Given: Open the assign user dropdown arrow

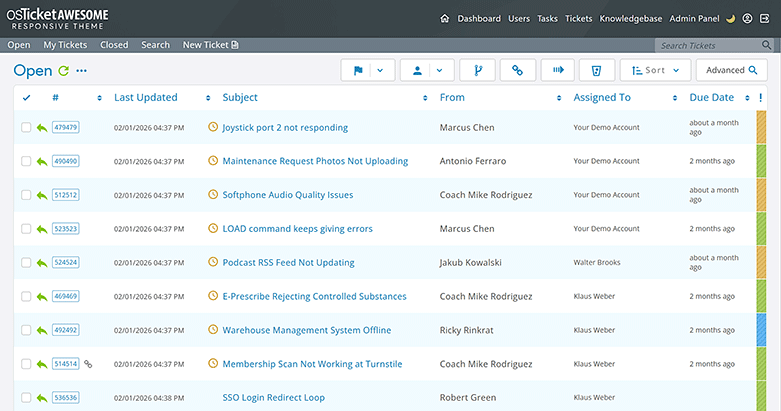Looking at the screenshot, I should pyautogui.click(x=438, y=70).
